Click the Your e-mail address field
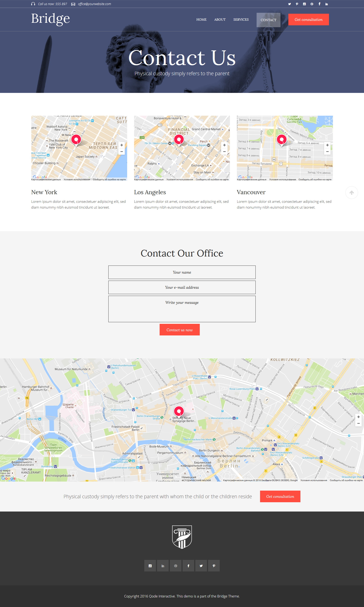The width and height of the screenshot is (364, 607). tap(182, 287)
